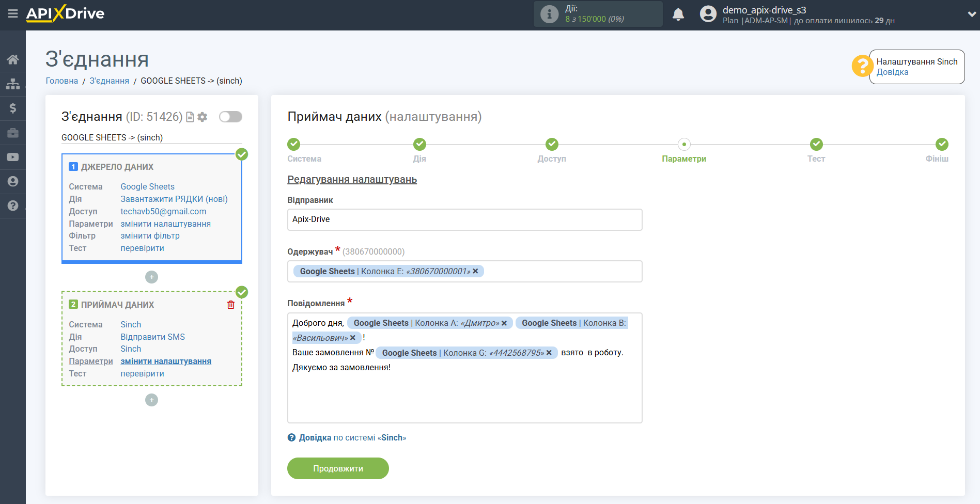Remove the Колонка A Дмитро tag
The width and height of the screenshot is (980, 504).
point(504,323)
